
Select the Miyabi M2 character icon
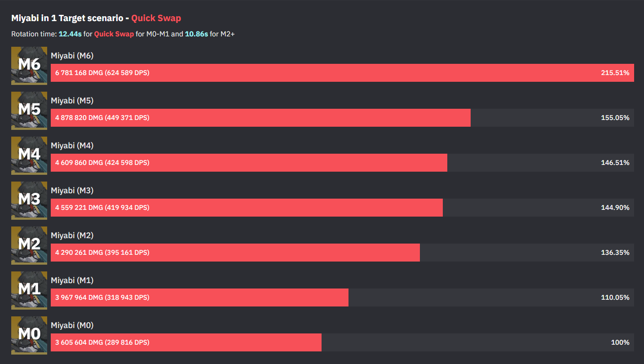click(x=29, y=245)
